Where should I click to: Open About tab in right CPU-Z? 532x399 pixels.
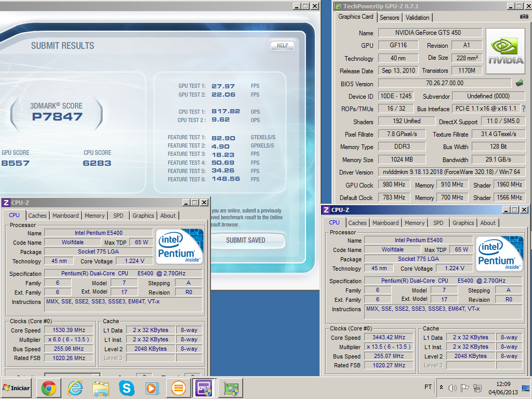[488, 223]
